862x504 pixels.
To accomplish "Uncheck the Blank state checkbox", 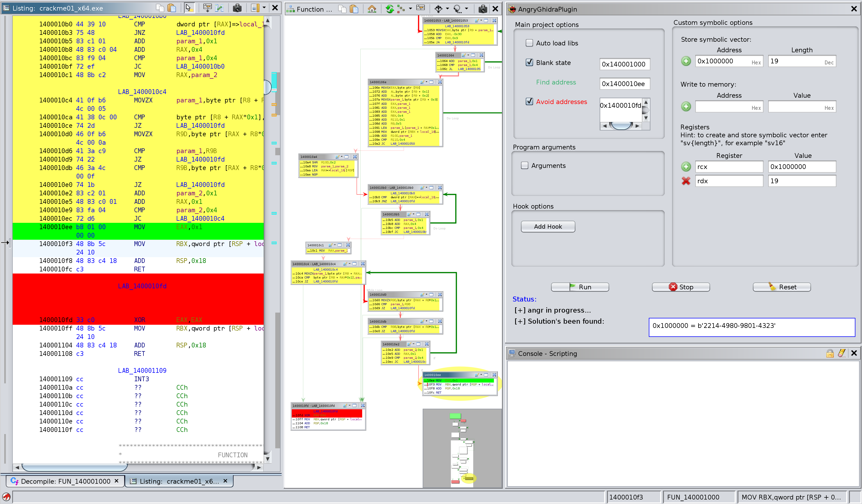I will click(x=529, y=63).
